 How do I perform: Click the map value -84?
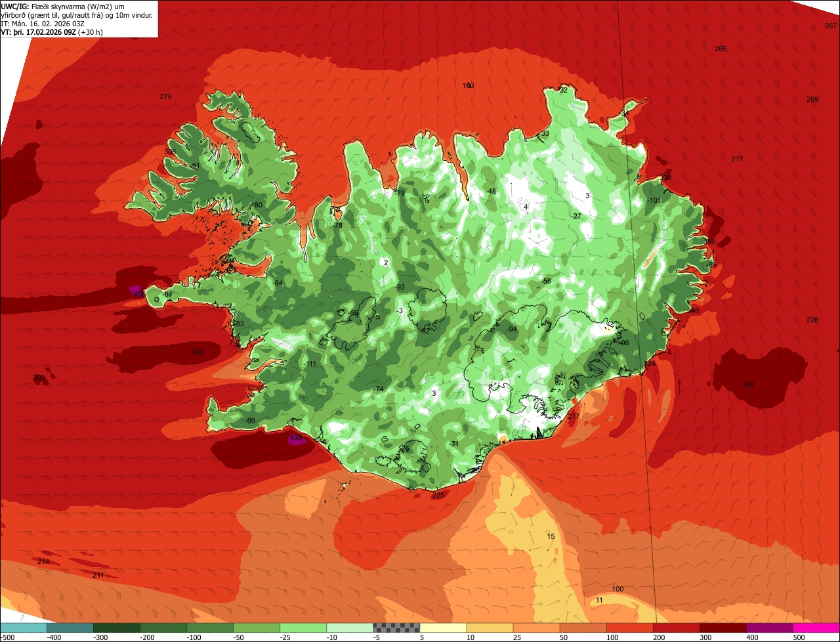[278, 283]
